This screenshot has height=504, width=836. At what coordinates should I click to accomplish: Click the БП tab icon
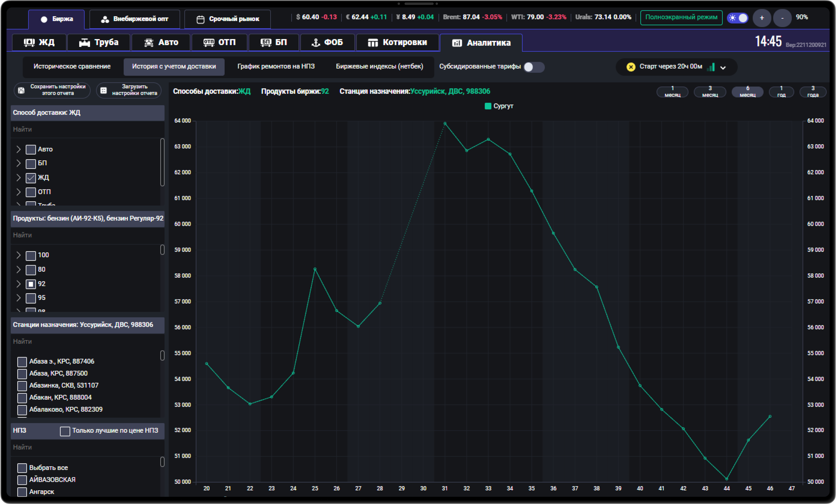[x=266, y=42]
